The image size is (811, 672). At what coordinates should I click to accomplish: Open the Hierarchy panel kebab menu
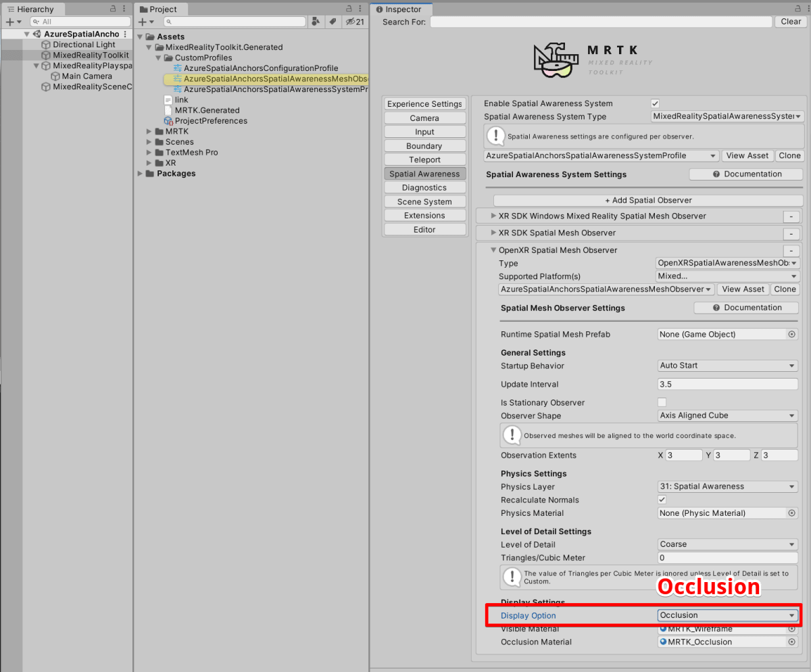tap(124, 9)
